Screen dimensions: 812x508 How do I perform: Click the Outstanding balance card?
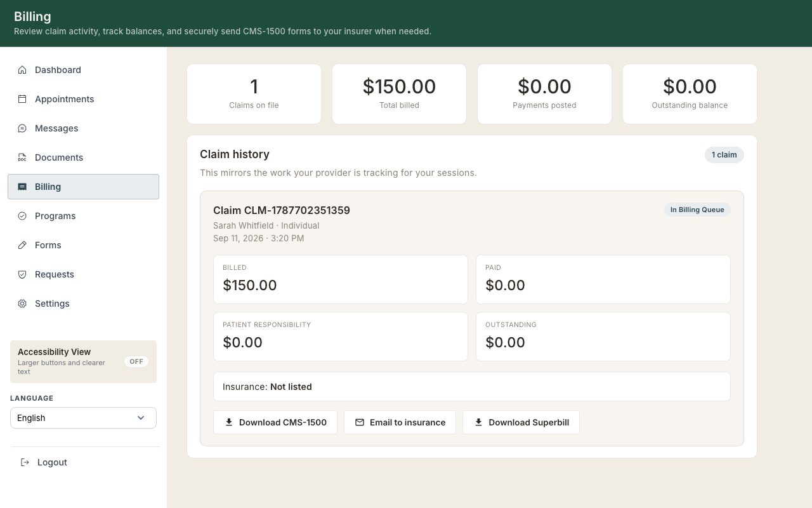coord(690,94)
